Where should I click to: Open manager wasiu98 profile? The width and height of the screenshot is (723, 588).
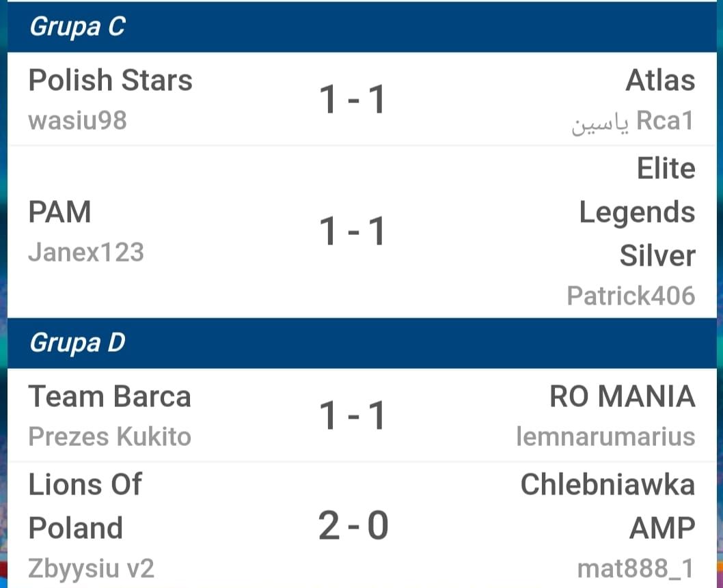click(x=77, y=120)
